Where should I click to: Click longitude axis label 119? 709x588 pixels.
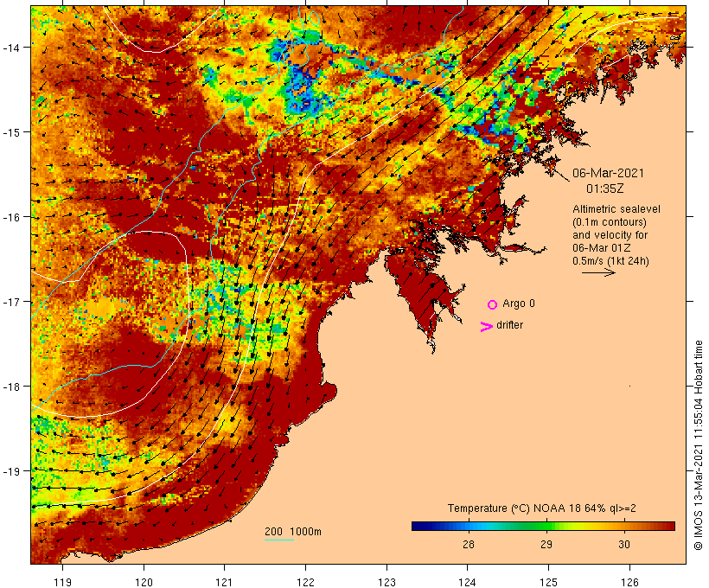[x=62, y=582]
